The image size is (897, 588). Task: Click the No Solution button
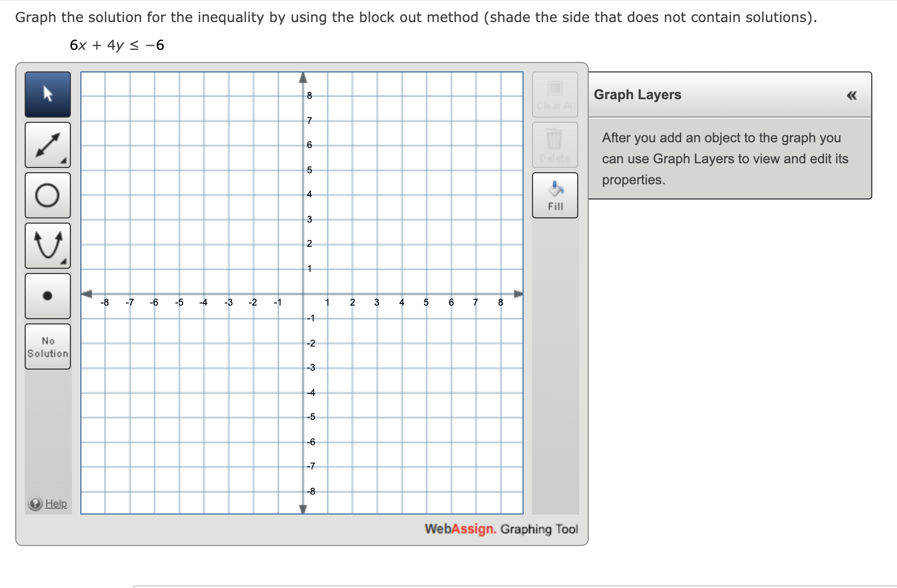[48, 346]
